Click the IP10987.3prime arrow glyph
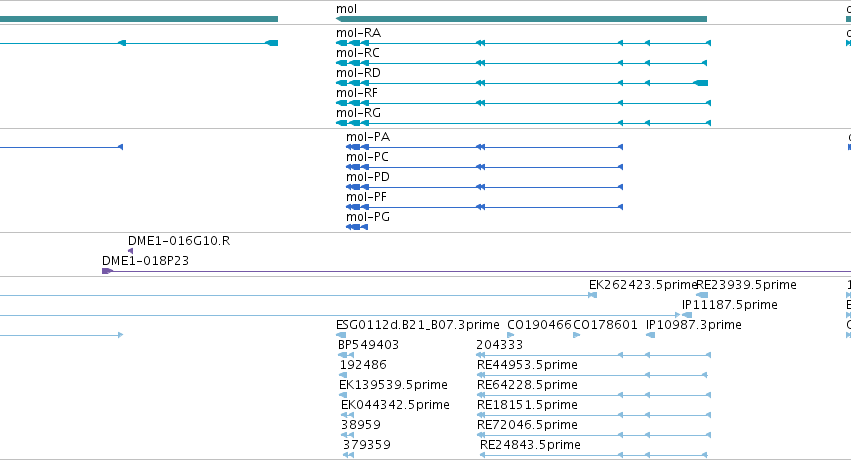 point(650,335)
